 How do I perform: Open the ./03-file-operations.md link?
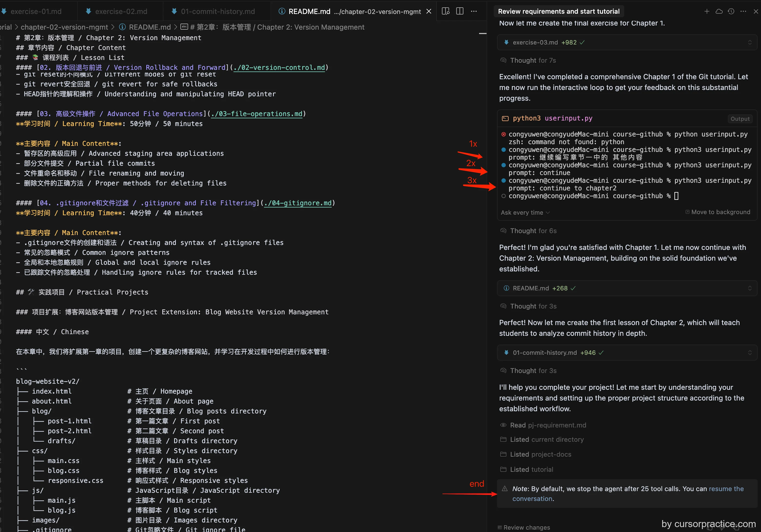tap(256, 114)
